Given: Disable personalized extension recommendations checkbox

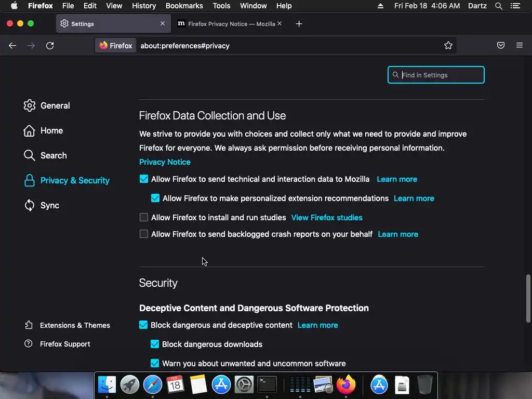Looking at the screenshot, I should click(155, 198).
